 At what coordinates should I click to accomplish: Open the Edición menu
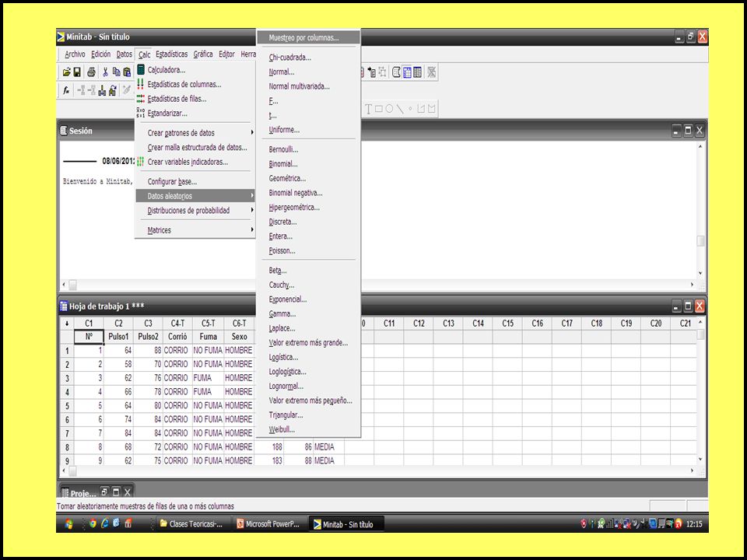click(100, 54)
